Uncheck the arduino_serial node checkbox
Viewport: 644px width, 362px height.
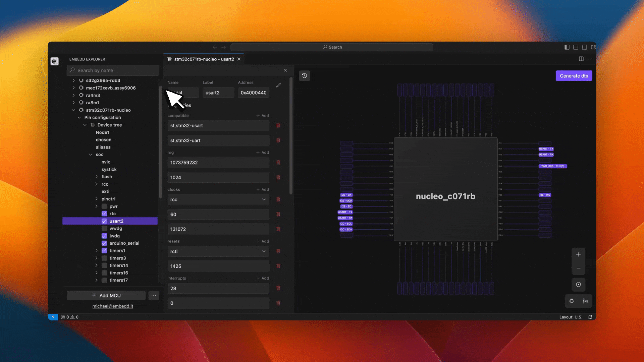click(104, 243)
